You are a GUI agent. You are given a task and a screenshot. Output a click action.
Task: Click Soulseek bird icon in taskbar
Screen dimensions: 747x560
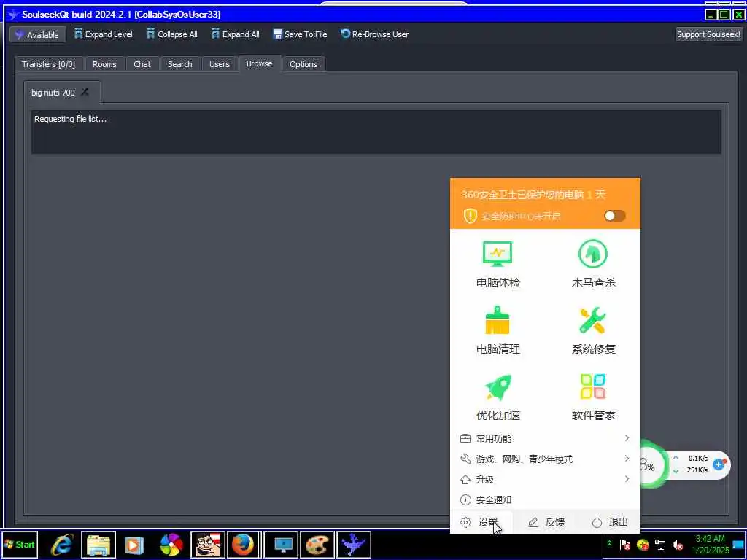(354, 545)
